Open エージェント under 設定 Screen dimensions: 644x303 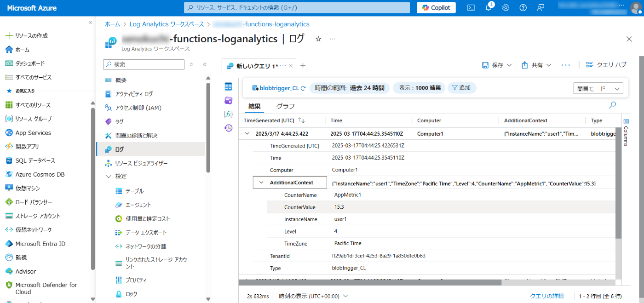pos(138,205)
